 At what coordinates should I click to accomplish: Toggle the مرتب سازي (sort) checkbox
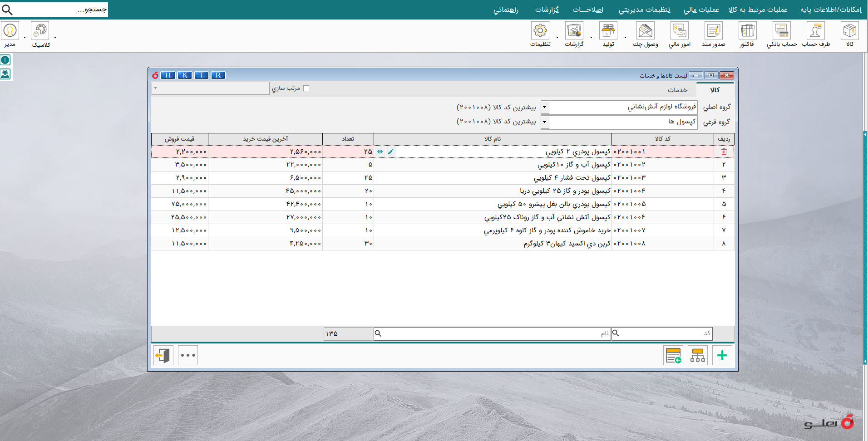point(306,88)
